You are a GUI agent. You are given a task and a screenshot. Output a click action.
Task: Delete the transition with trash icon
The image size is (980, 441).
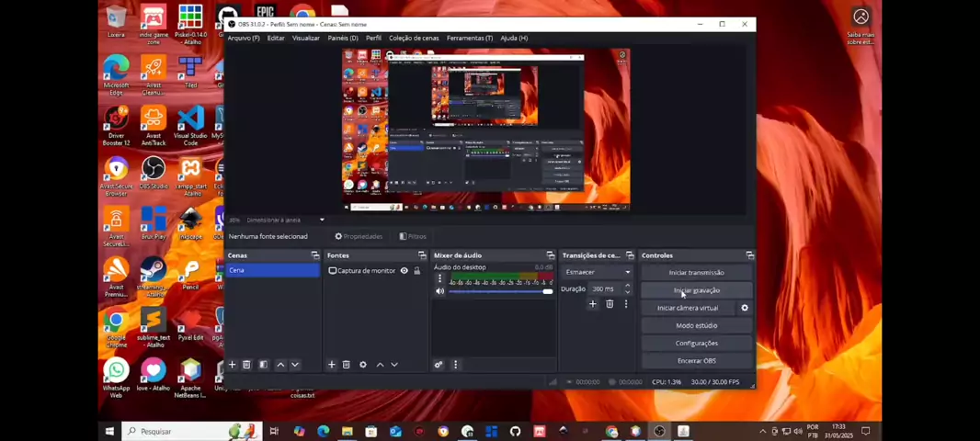click(x=610, y=304)
